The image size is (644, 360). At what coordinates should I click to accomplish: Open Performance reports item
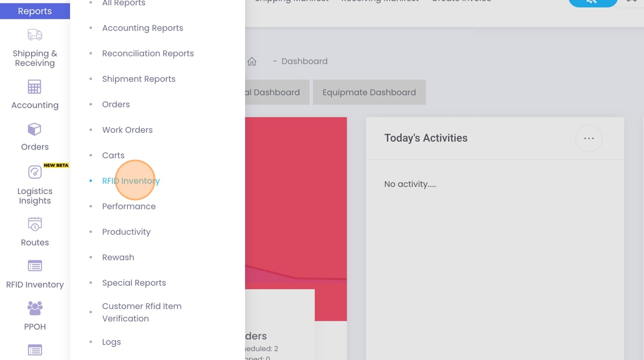(129, 206)
